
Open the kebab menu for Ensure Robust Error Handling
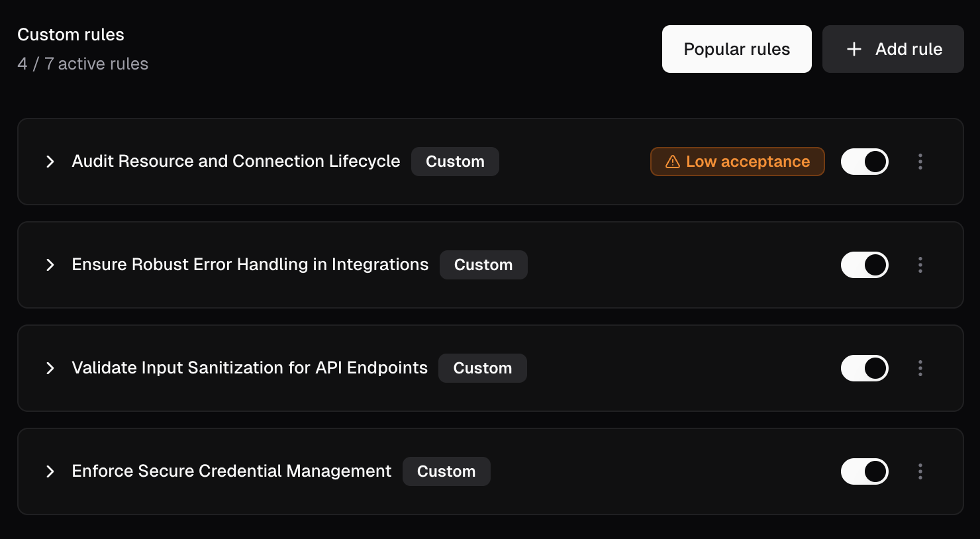pyautogui.click(x=920, y=264)
